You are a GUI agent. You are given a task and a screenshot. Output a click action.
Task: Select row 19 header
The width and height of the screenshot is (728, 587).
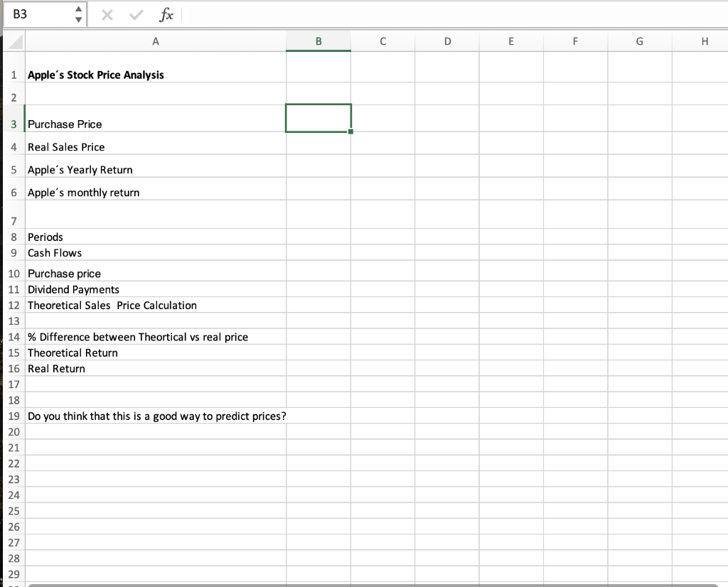pos(14,416)
